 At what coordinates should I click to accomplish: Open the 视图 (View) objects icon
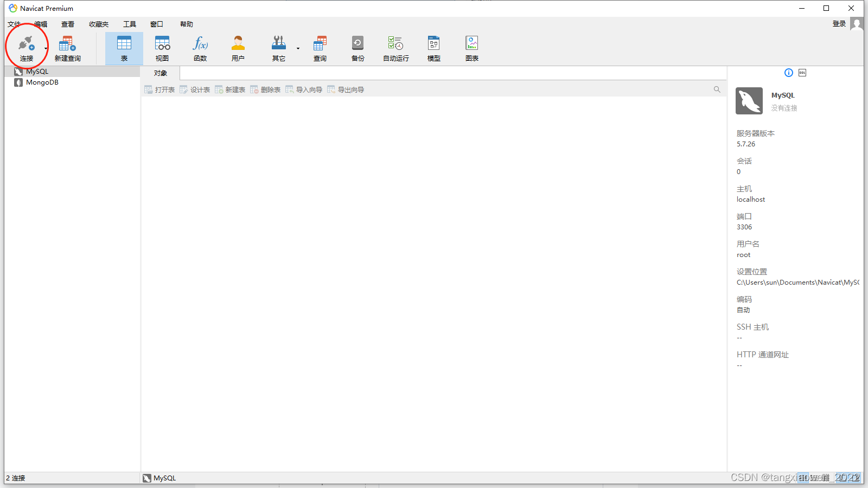[x=162, y=48]
